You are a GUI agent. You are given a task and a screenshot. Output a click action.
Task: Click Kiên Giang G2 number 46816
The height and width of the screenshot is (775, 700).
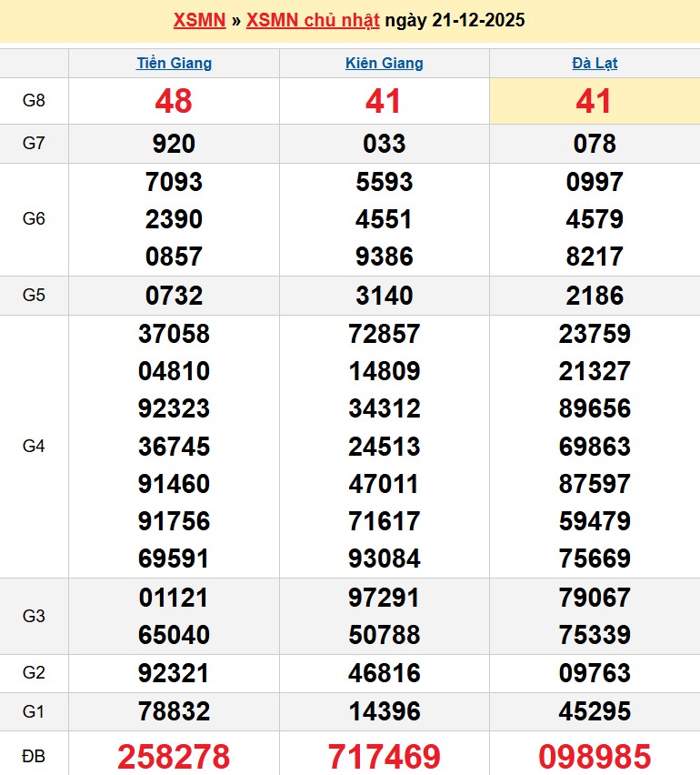(384, 673)
